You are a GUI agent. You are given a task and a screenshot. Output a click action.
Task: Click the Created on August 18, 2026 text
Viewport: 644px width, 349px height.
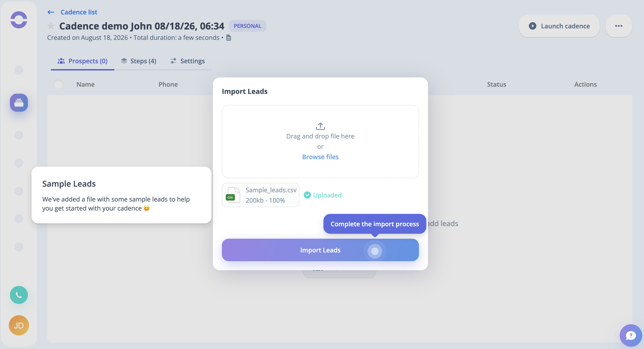tap(88, 38)
